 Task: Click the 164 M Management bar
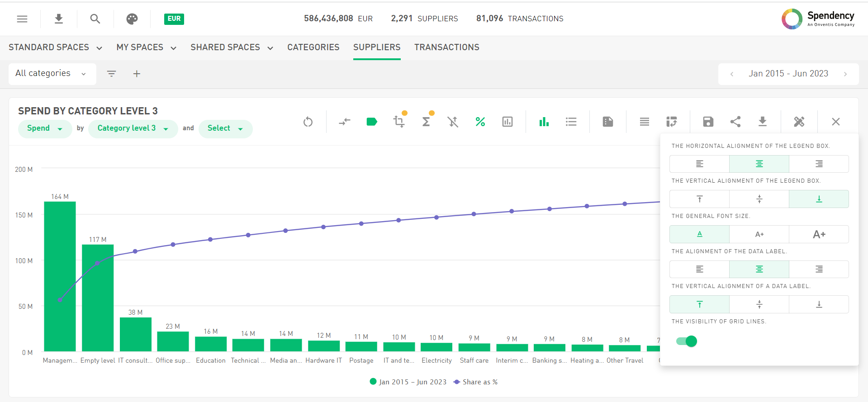[60, 276]
